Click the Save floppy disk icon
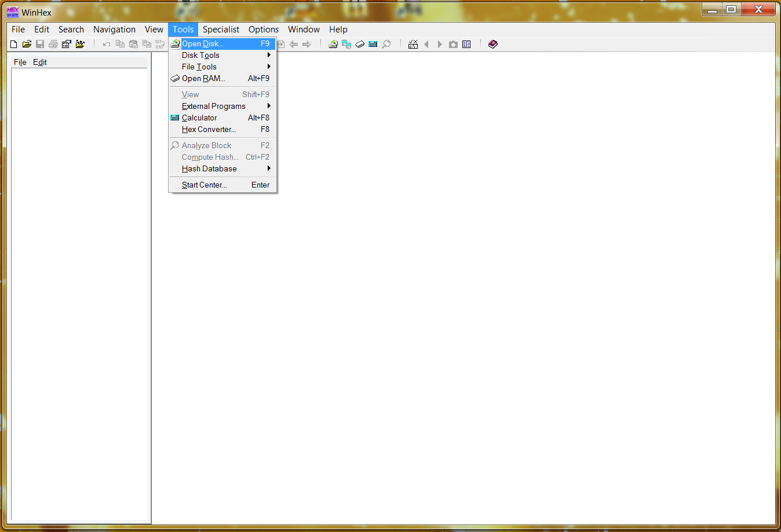 tap(40, 44)
